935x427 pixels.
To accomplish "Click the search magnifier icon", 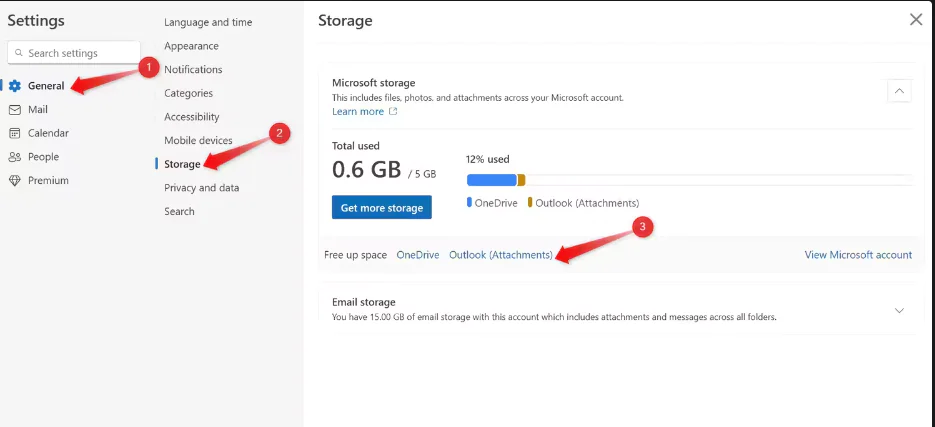I will coord(18,53).
